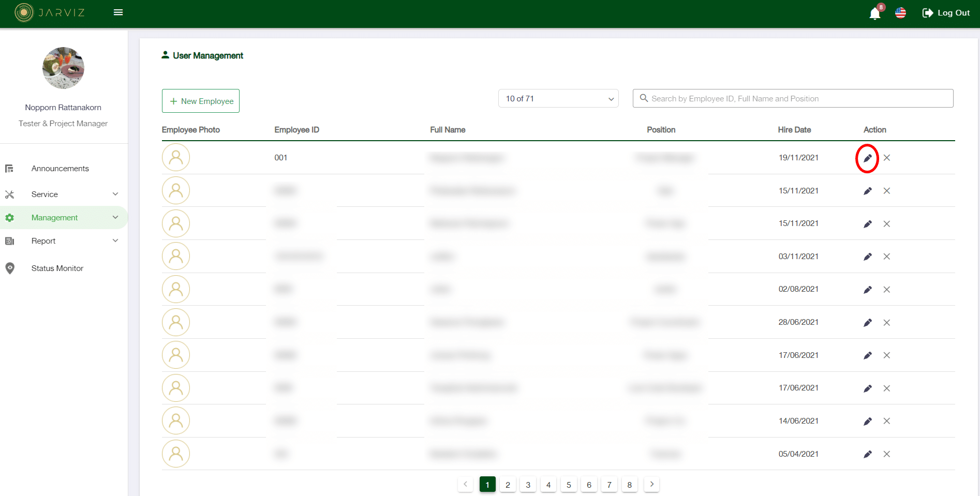Click the edit pencil for 28/06/2021 hire

coord(867,323)
